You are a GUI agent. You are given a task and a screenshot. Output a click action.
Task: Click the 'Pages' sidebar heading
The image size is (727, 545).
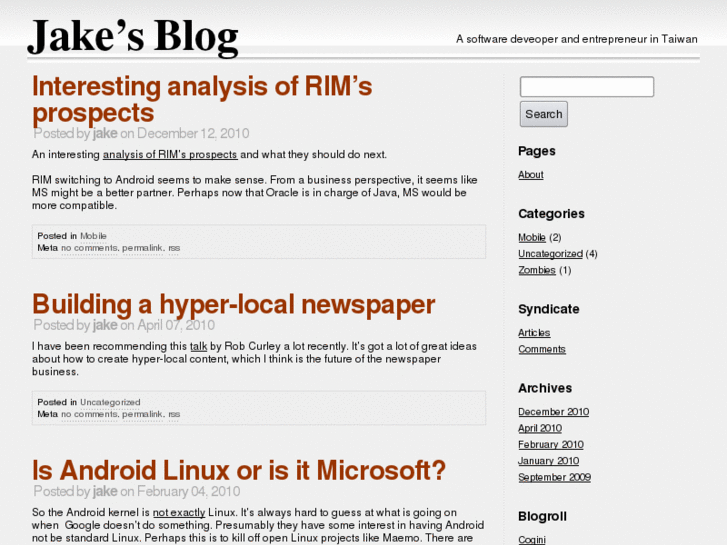click(x=537, y=151)
